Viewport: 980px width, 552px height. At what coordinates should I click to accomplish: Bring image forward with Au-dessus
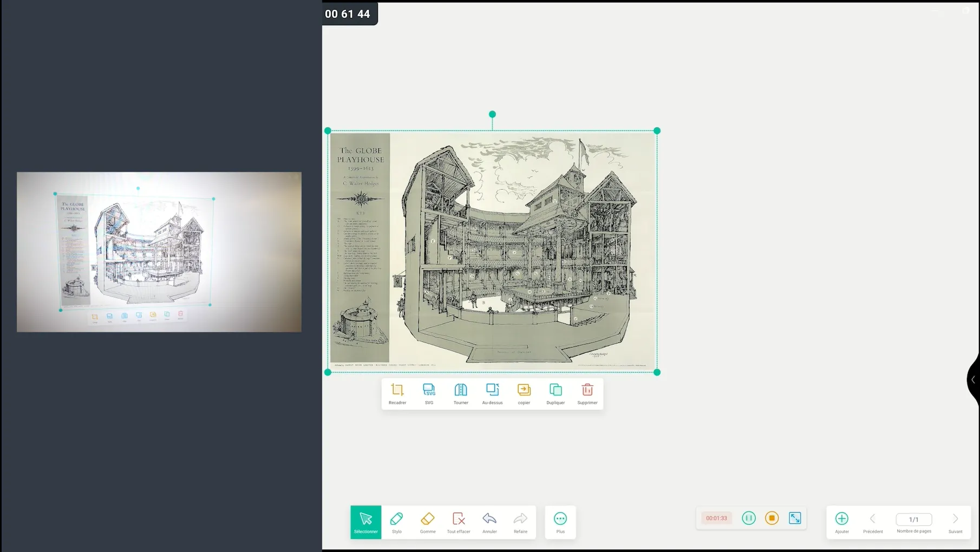(492, 393)
